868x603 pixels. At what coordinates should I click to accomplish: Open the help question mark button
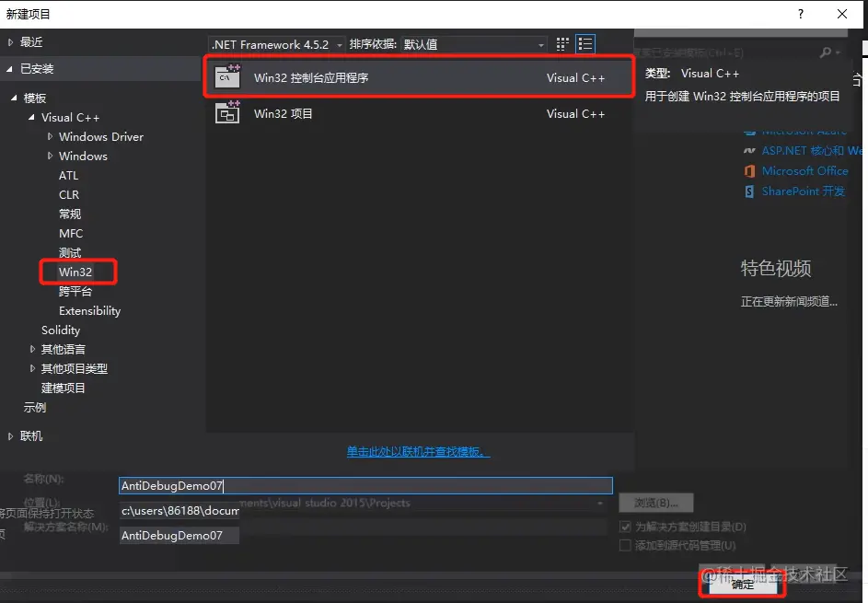click(801, 14)
